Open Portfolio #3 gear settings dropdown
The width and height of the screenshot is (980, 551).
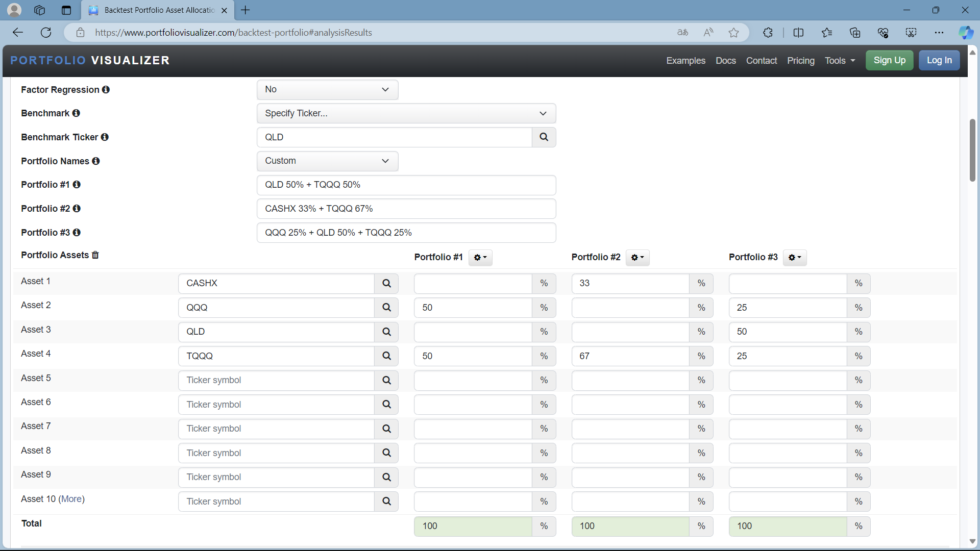pos(794,258)
